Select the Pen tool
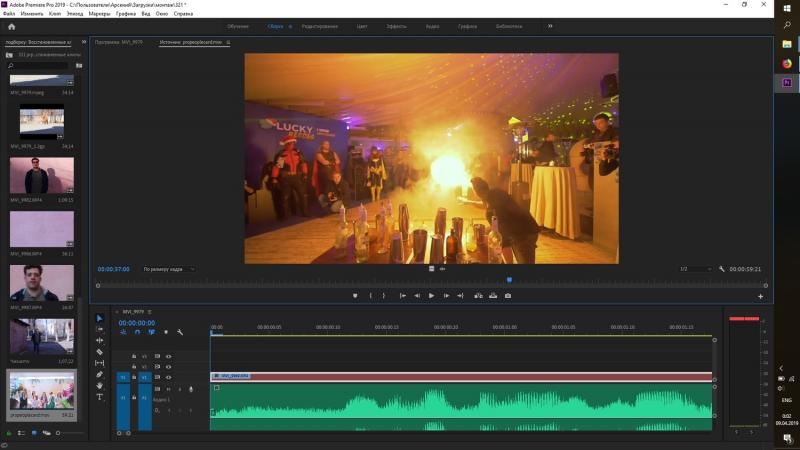The height and width of the screenshot is (450, 800). pos(99,374)
